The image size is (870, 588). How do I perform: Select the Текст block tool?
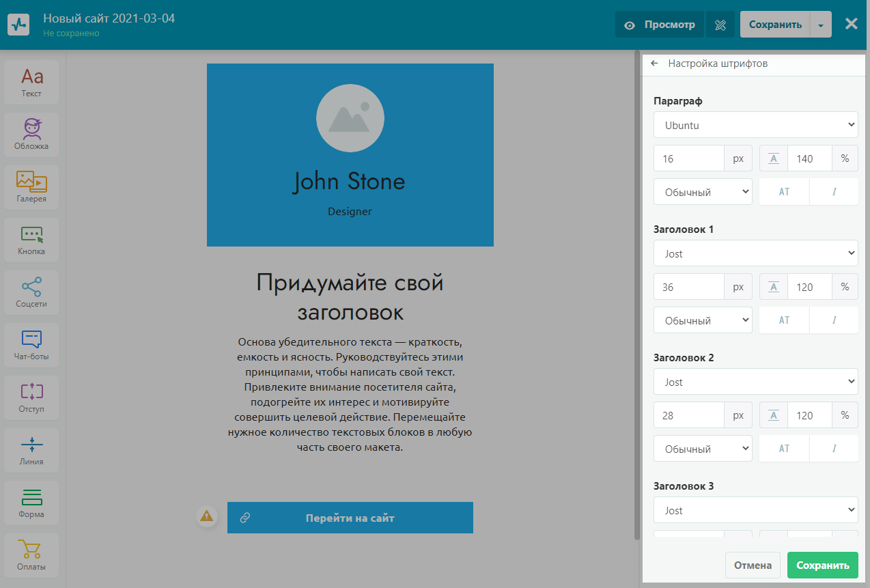tap(31, 82)
